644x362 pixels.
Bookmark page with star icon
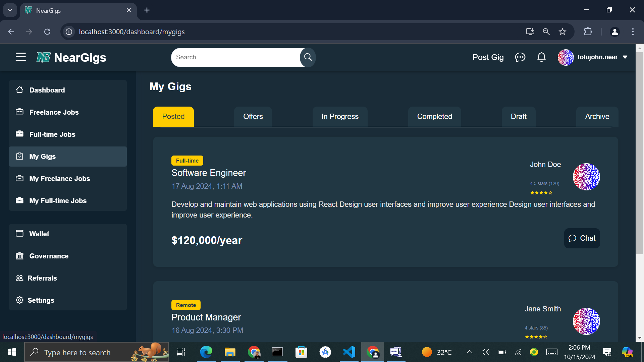pyautogui.click(x=562, y=32)
